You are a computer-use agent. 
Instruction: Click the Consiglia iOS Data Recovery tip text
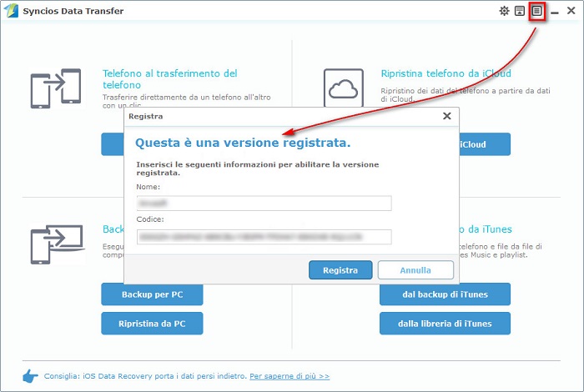click(145, 376)
